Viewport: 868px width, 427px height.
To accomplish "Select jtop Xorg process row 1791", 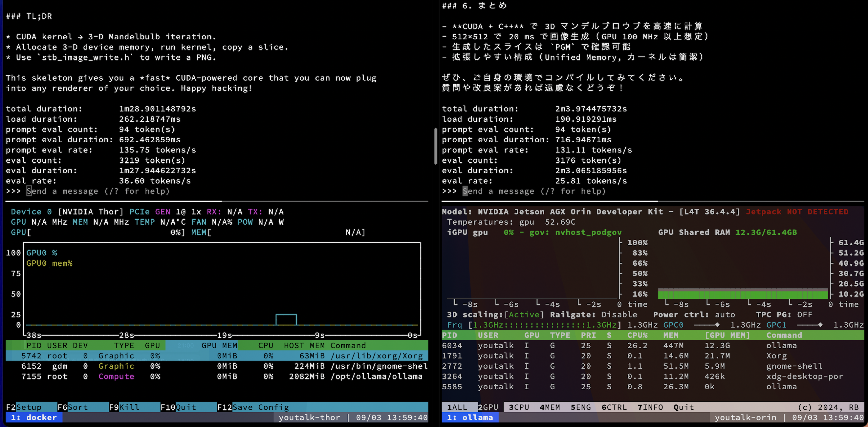I will point(653,356).
